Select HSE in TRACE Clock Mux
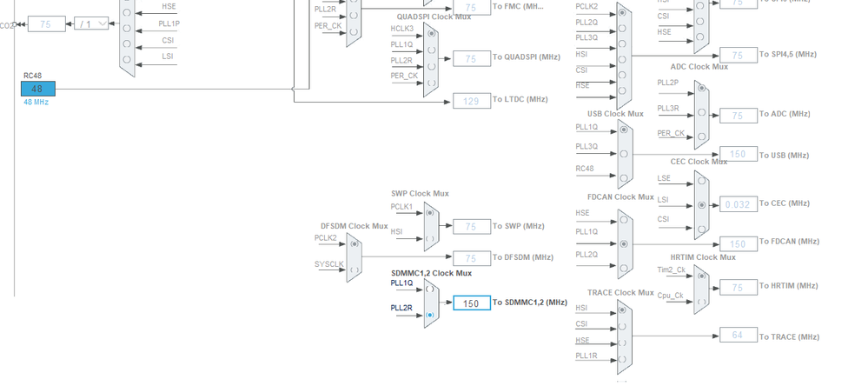Viewport: 868px width, 386px height. [x=624, y=343]
